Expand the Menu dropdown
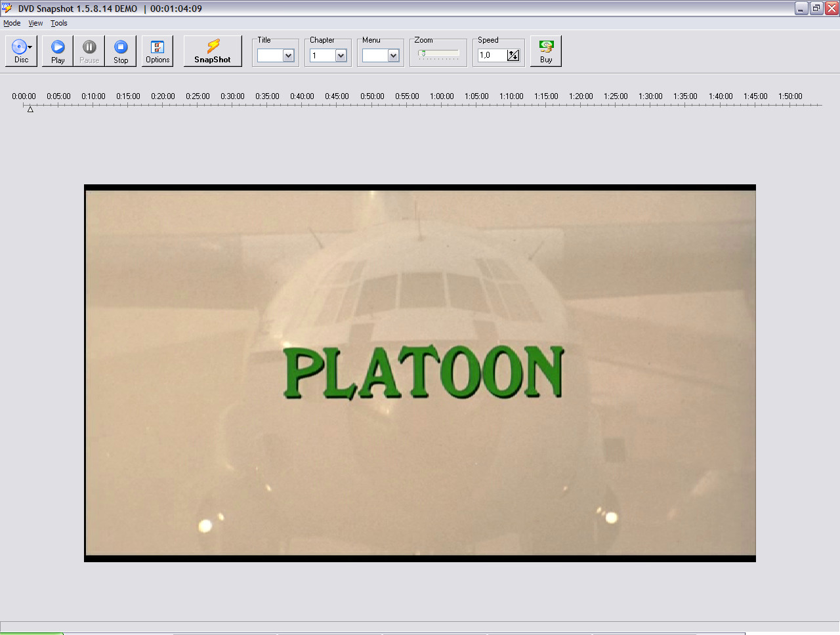The image size is (840, 635). 393,56
